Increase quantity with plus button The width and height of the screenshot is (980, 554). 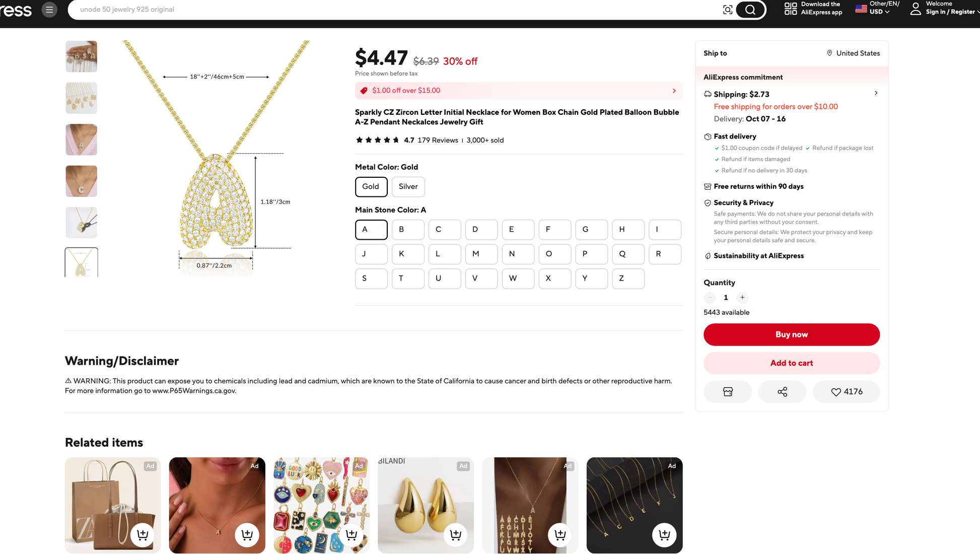click(x=742, y=298)
